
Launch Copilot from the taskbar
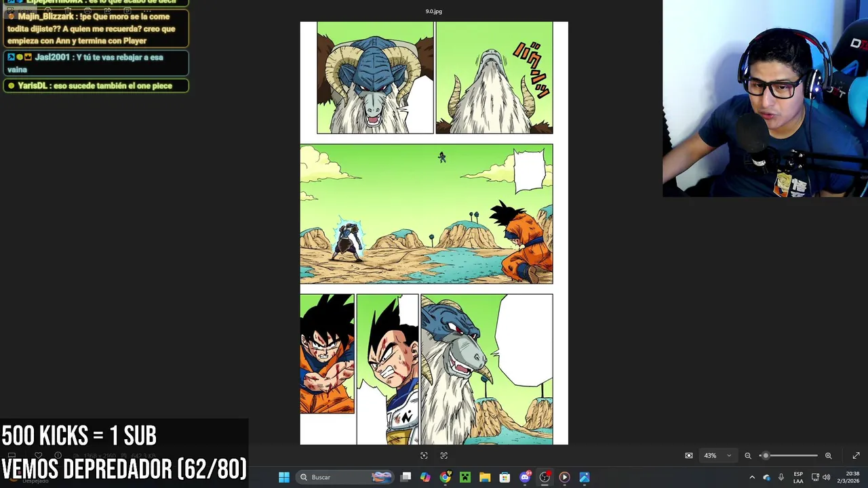click(425, 477)
